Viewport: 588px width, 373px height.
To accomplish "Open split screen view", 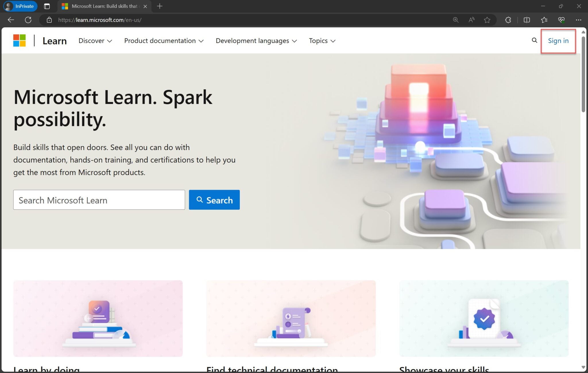I will [527, 20].
